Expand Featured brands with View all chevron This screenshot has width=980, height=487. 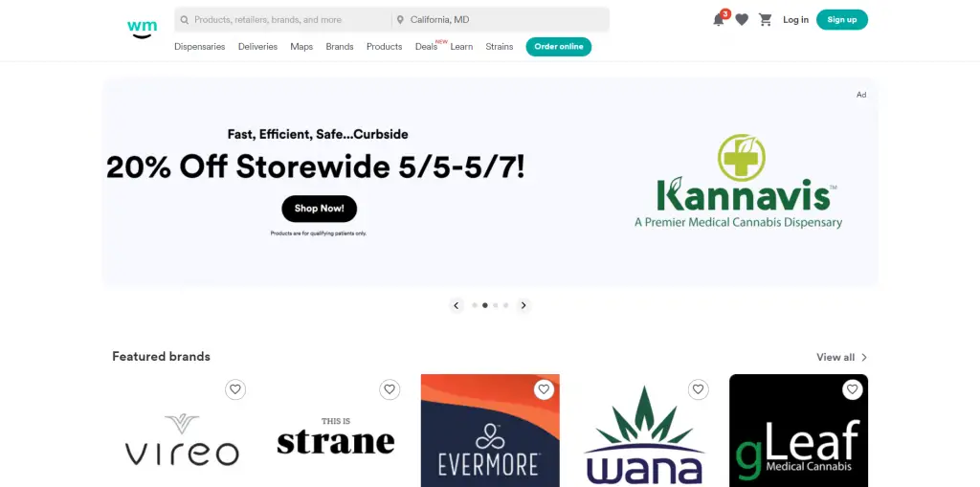click(x=864, y=358)
